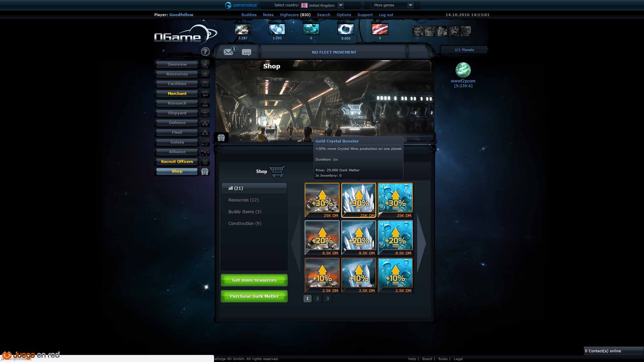Click Get more resources button
Screen dimensions: 644x362
tap(254, 280)
